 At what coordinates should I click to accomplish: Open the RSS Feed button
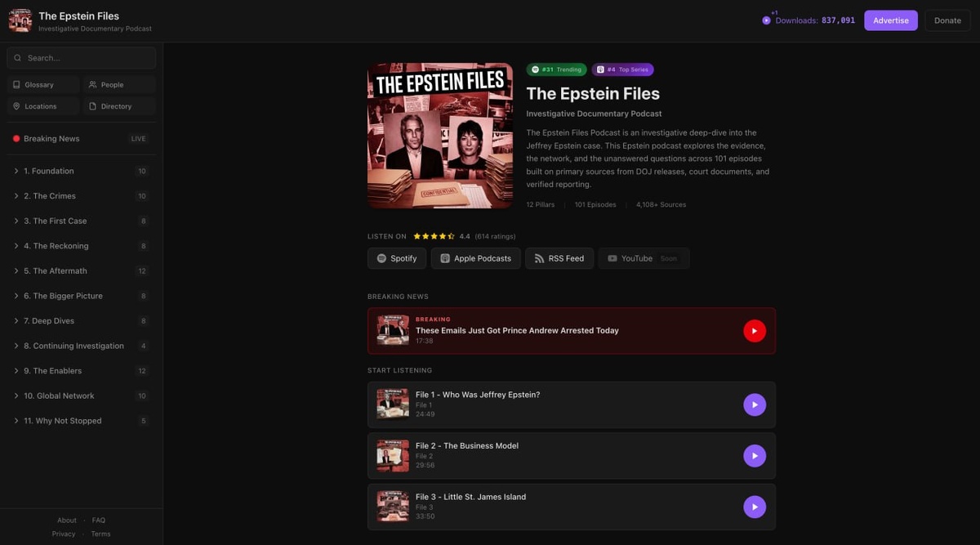559,258
